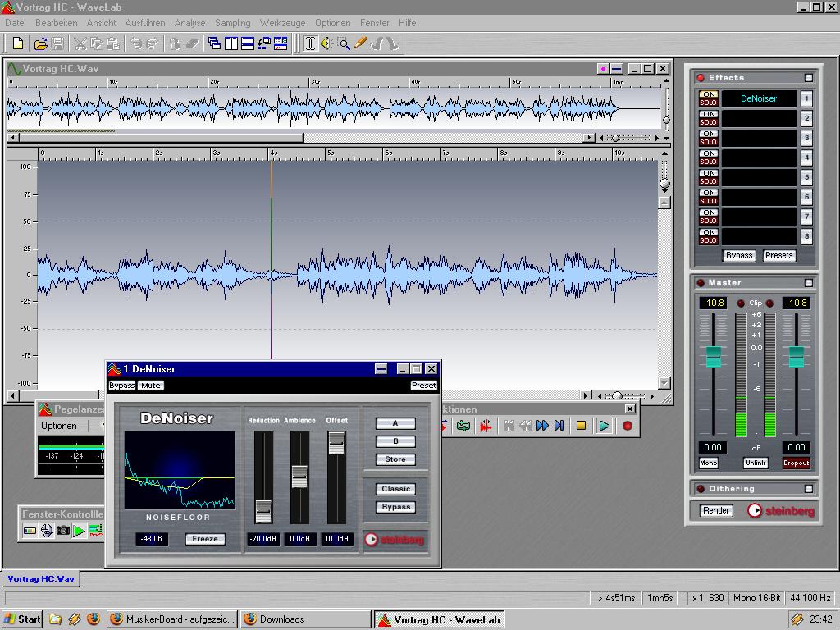Collapse the Master panel section
Image resolution: width=840 pixels, height=630 pixels.
coord(809,283)
